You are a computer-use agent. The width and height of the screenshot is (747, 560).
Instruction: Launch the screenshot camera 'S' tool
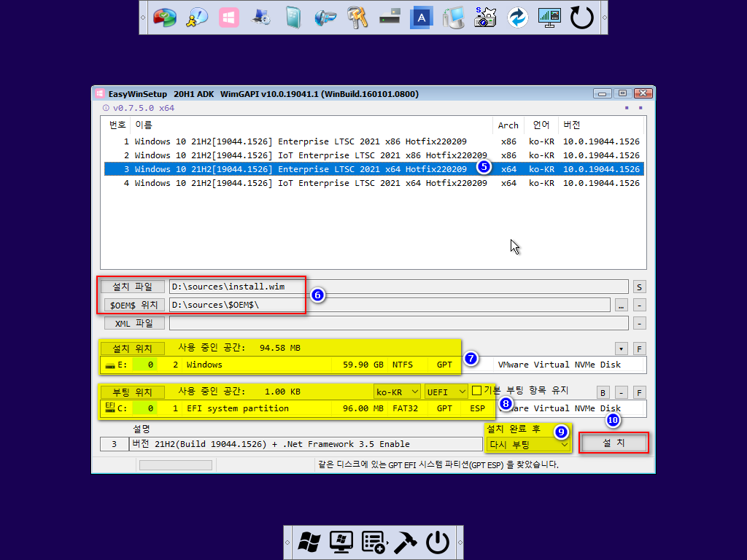pyautogui.click(x=485, y=17)
